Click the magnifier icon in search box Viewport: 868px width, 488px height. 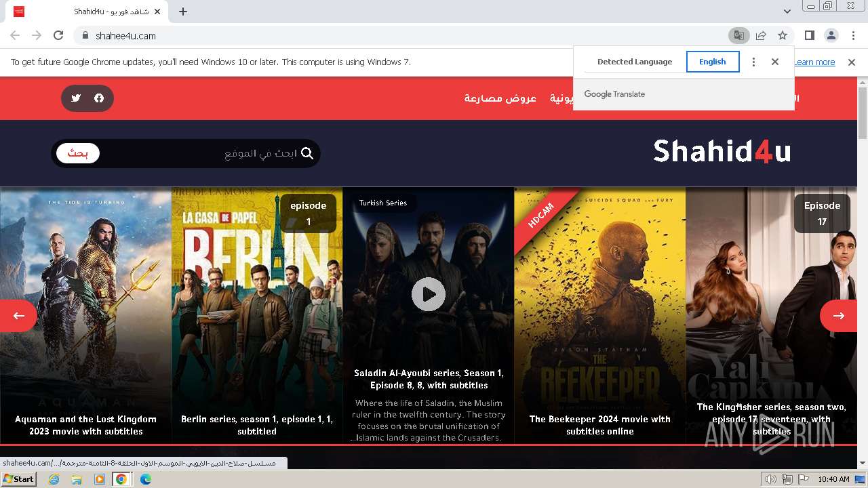click(307, 153)
